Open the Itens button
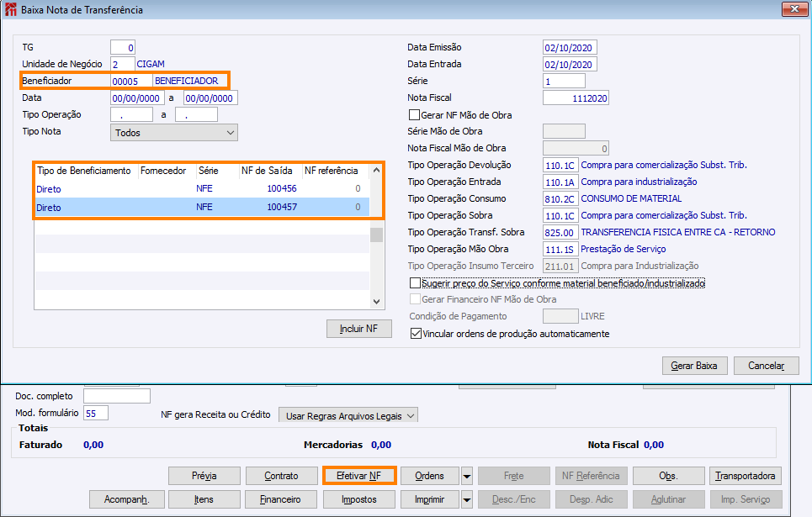Image resolution: width=812 pixels, height=517 pixels. coord(204,499)
